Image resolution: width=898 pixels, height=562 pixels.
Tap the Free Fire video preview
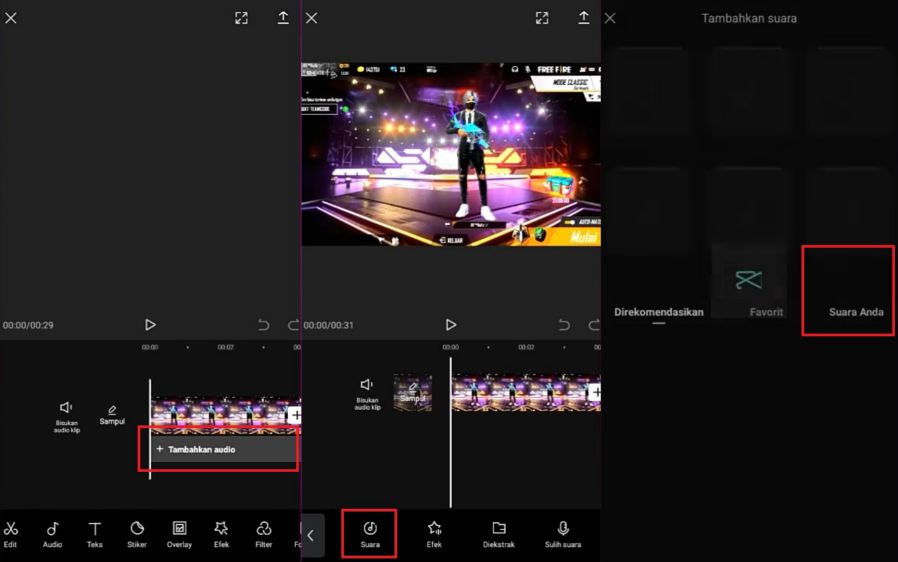point(451,154)
